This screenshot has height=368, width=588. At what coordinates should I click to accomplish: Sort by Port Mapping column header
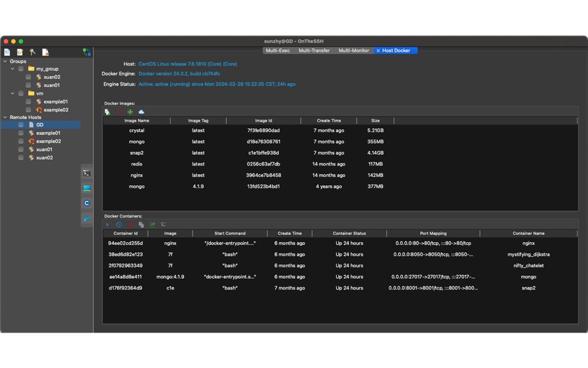(x=433, y=233)
